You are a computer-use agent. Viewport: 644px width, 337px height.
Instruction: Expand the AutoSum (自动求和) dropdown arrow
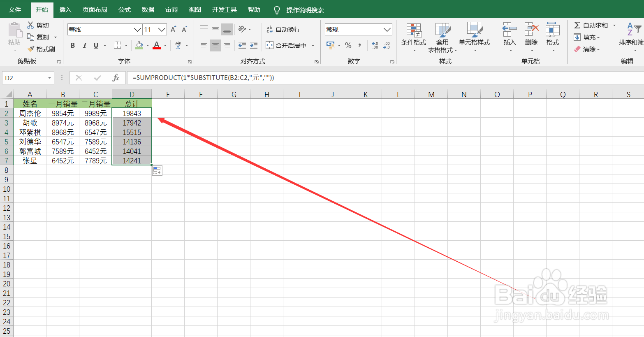click(614, 25)
